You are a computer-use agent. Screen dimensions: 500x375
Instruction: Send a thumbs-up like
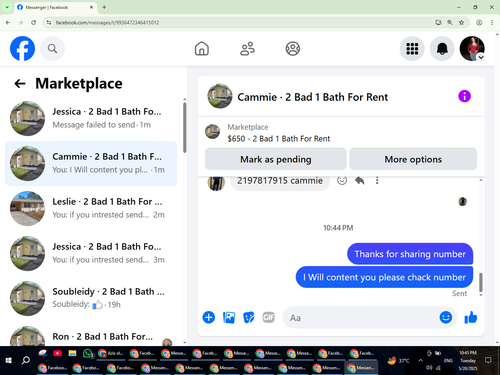(471, 317)
